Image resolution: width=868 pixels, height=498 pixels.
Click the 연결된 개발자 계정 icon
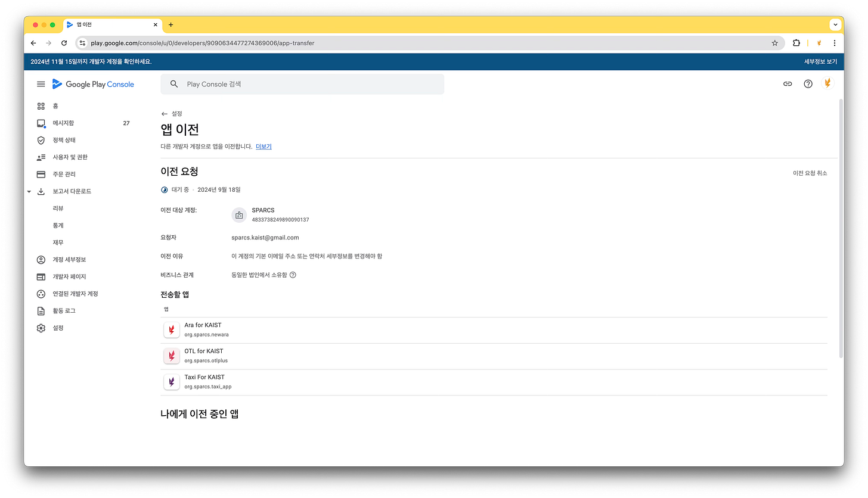pyautogui.click(x=41, y=294)
